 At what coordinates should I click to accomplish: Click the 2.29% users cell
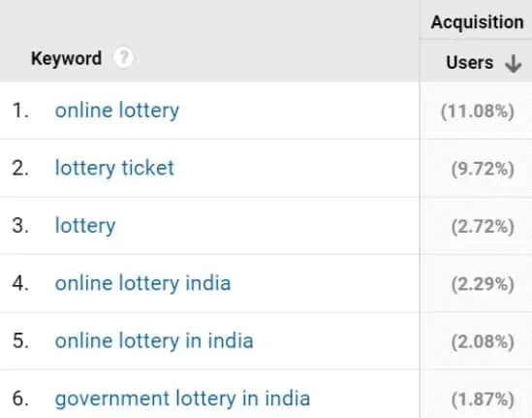pos(483,284)
